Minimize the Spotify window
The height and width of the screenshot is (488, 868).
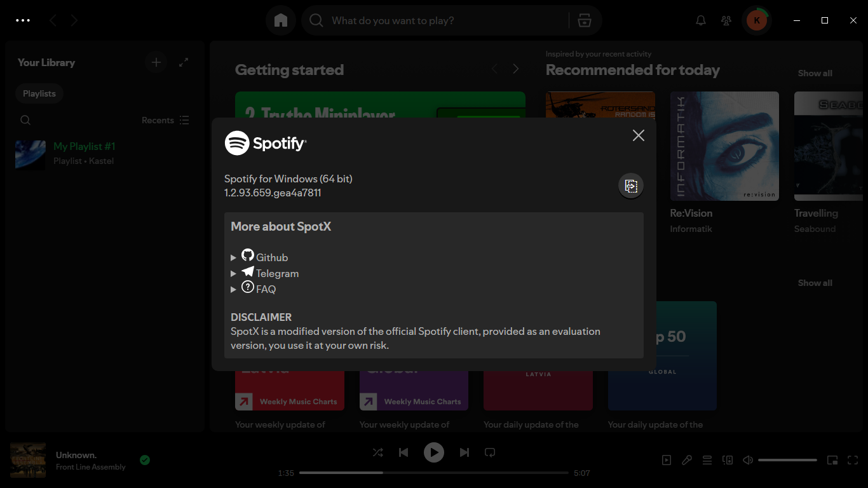[x=797, y=20]
